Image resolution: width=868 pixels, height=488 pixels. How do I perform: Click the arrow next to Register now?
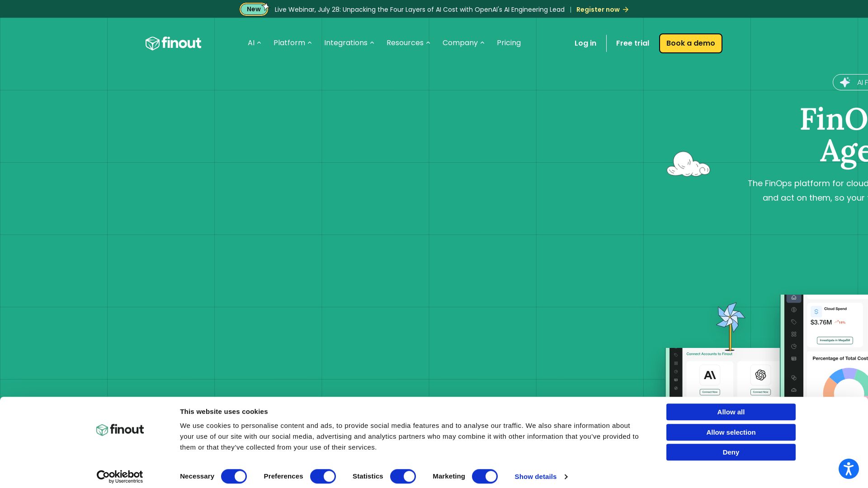626,9
